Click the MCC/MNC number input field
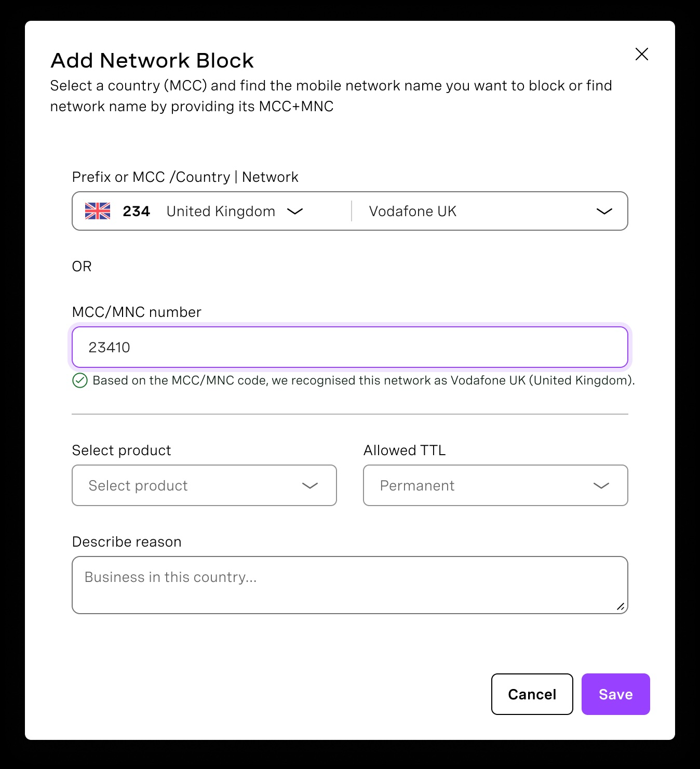Image resolution: width=700 pixels, height=769 pixels. pyautogui.click(x=350, y=347)
